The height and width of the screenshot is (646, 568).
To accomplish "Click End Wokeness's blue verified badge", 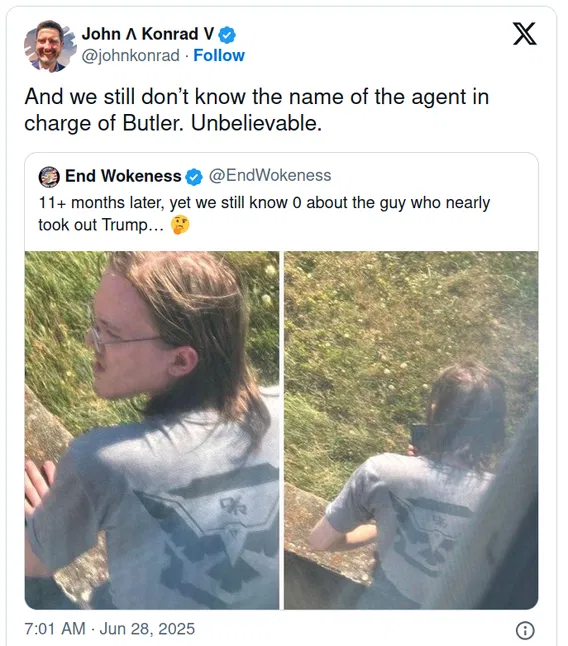I will (194, 177).
